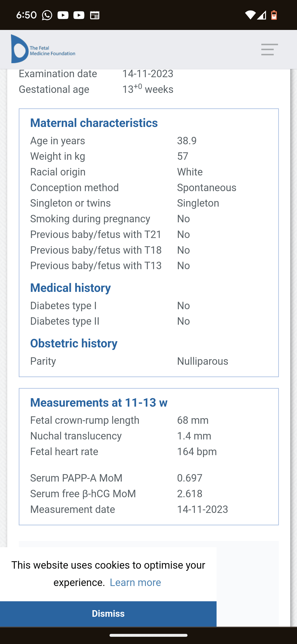The height and width of the screenshot is (644, 297).
Task: Tap the Nuchal translucency 1.4 mm value
Action: click(x=194, y=436)
